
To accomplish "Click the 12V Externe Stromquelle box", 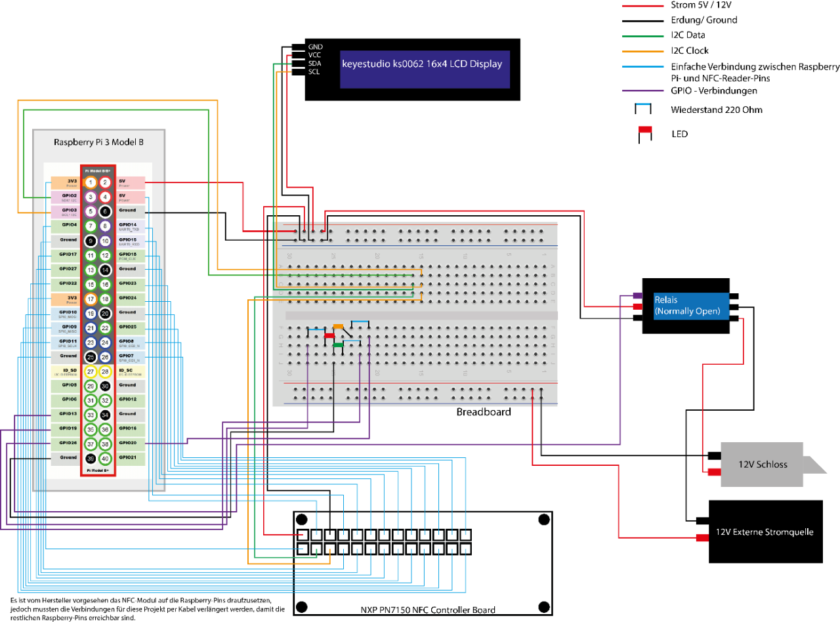I will pos(765,531).
